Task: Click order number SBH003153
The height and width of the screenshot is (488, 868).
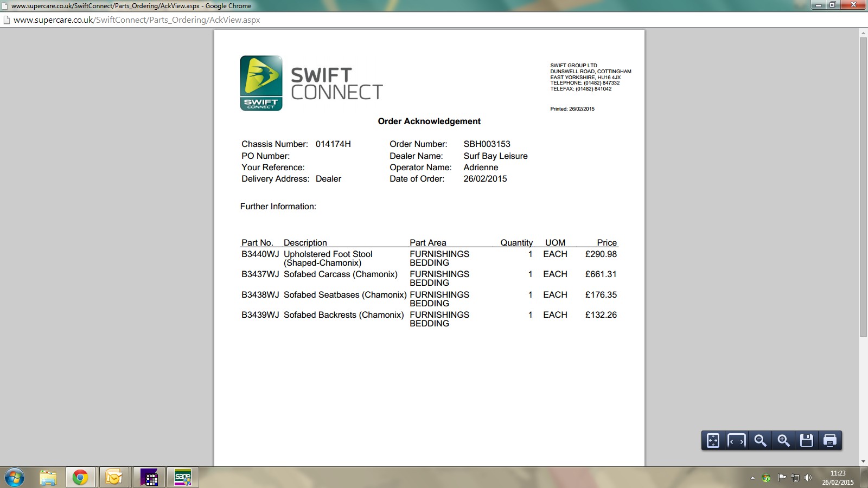Action: click(x=487, y=144)
